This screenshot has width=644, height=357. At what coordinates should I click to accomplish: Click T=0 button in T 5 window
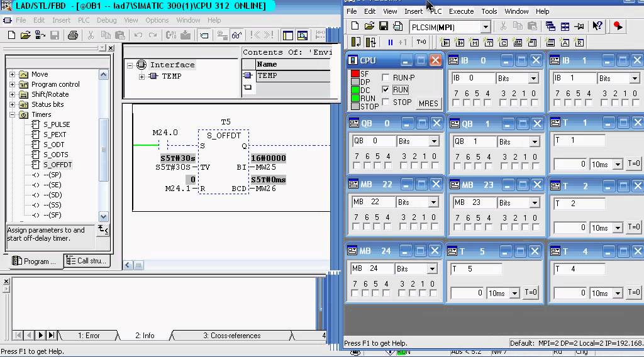click(x=531, y=292)
